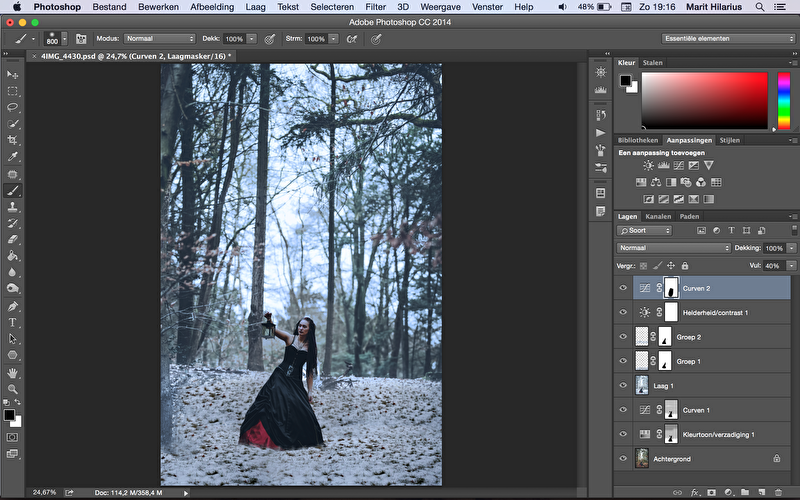Select the Brush tool in toolbar

click(x=12, y=190)
